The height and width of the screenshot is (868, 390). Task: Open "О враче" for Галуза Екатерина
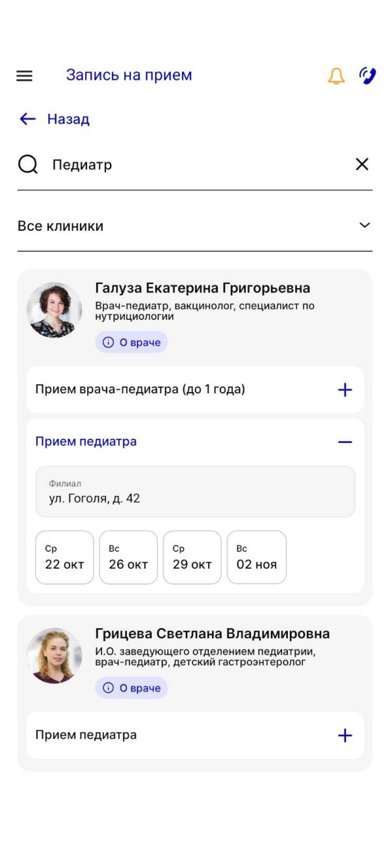pos(131,343)
